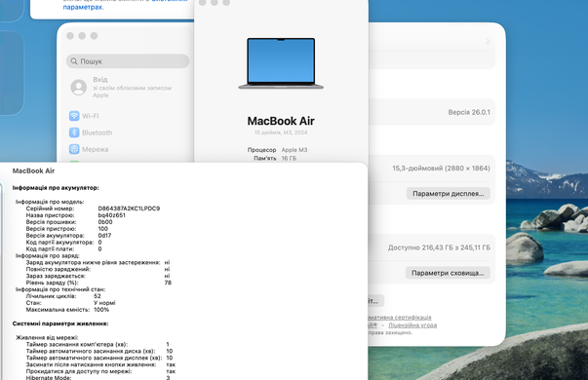The image size is (588, 380).
Task: Click the magnifier icon in Пошук field
Action: (74, 61)
